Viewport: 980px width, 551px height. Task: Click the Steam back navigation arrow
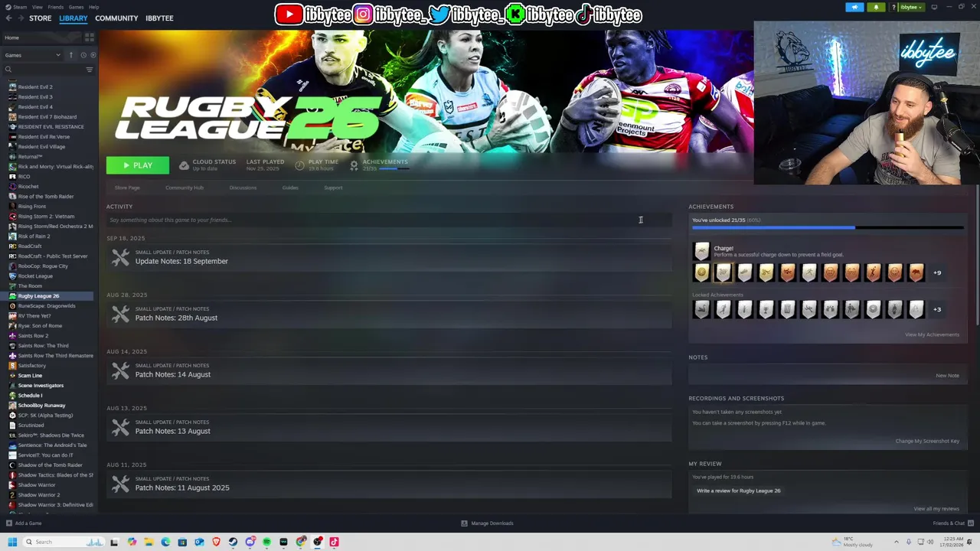click(x=8, y=18)
